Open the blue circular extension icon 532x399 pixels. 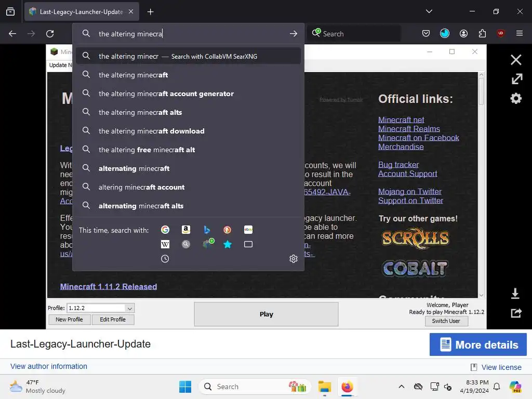[x=445, y=33]
